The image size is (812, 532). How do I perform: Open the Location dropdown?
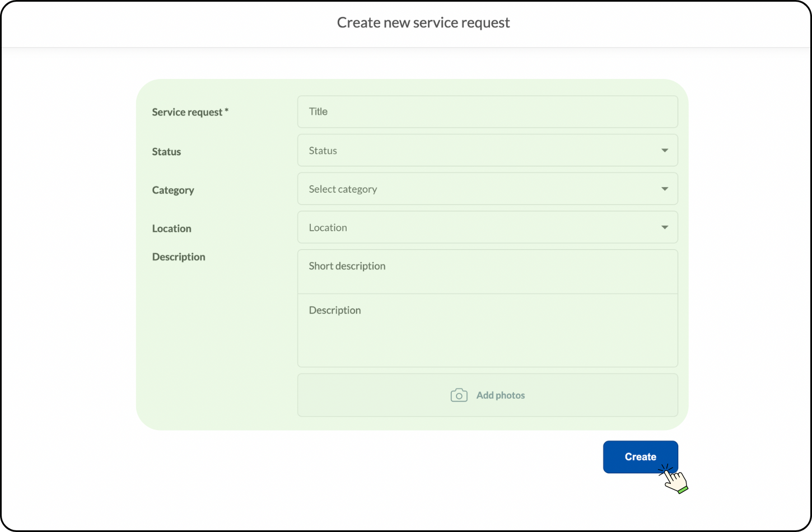(x=487, y=227)
